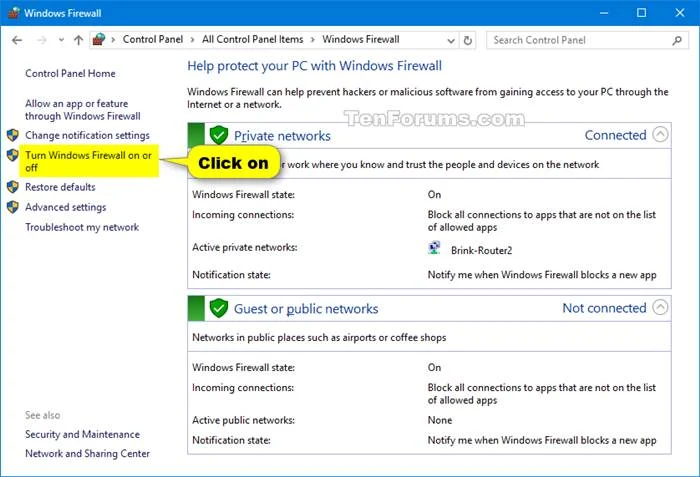Open Troubleshoot my network
The image size is (700, 477).
[x=82, y=227]
